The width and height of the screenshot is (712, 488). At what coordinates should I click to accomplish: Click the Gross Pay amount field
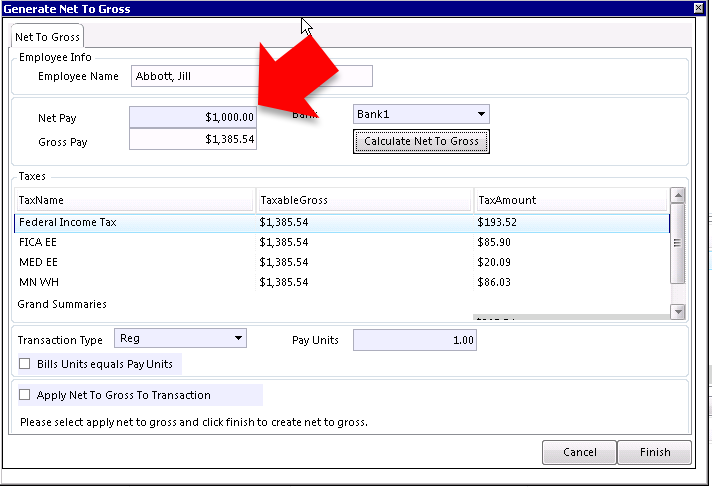(192, 140)
